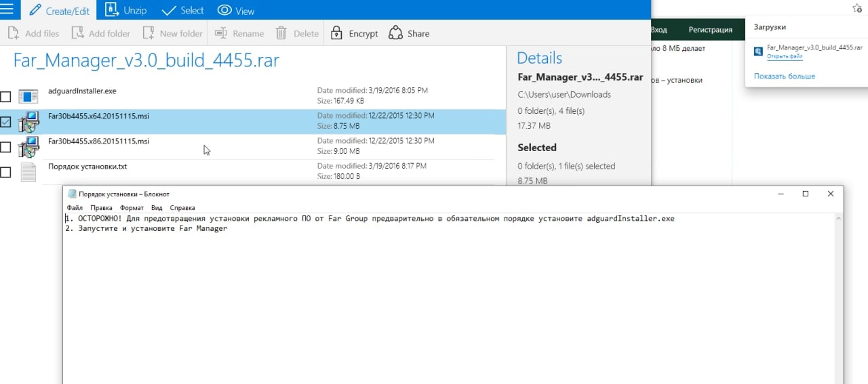Select the file name adguardInstaller.exe
The image size is (868, 384).
(82, 91)
